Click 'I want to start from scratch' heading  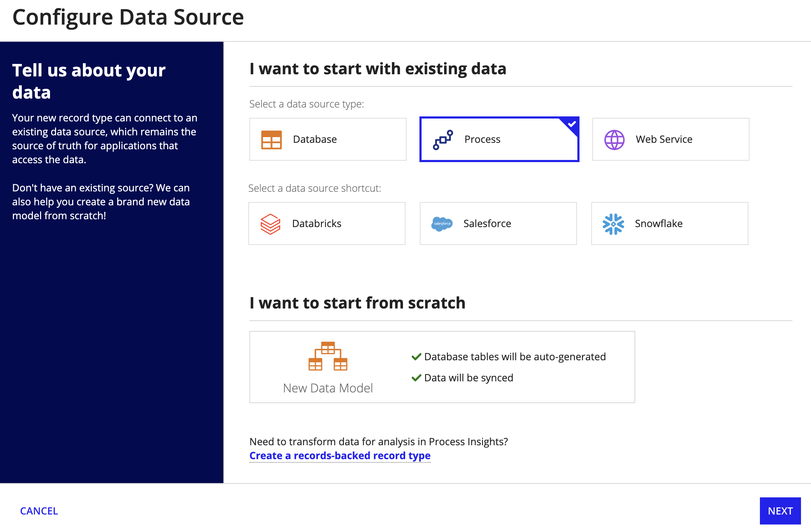tap(357, 303)
